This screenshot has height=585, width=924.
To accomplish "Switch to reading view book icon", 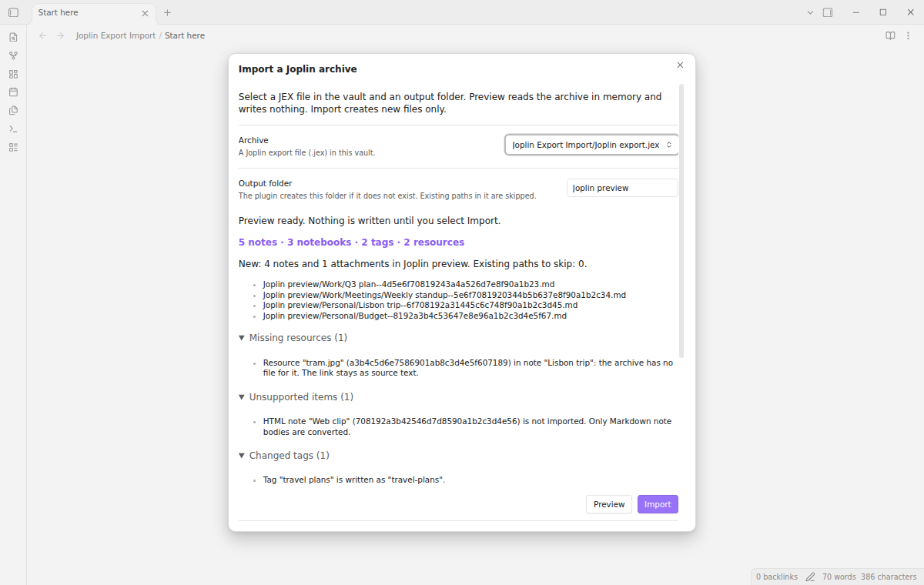I will [x=890, y=35].
